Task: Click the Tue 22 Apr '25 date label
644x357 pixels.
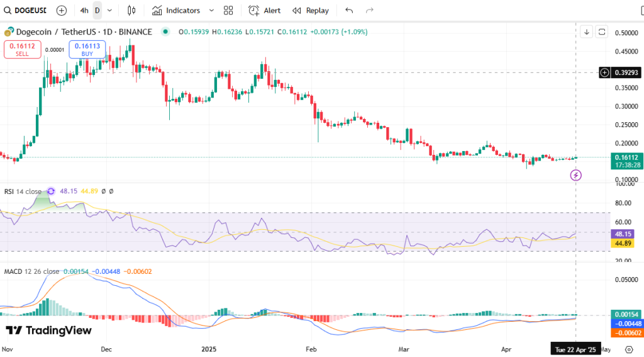Action: pos(575,349)
